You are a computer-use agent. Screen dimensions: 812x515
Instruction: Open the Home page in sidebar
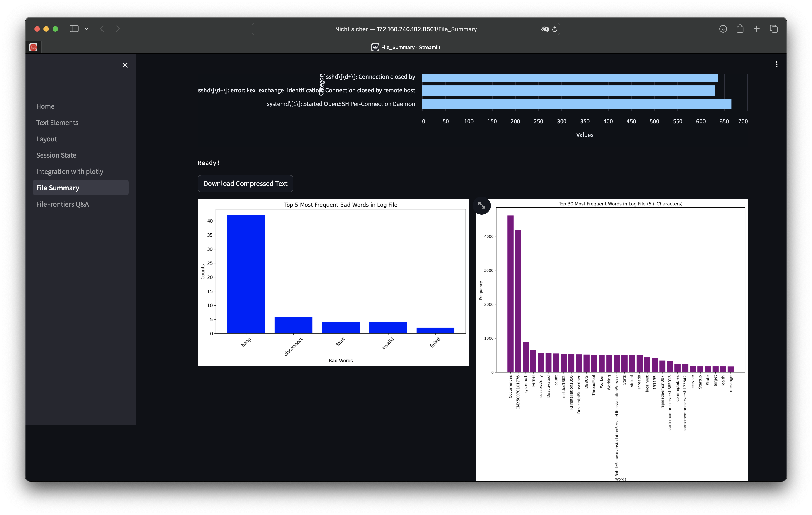pos(45,106)
